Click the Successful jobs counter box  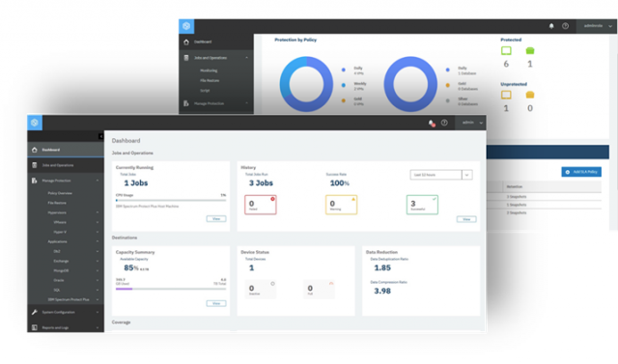(422, 205)
